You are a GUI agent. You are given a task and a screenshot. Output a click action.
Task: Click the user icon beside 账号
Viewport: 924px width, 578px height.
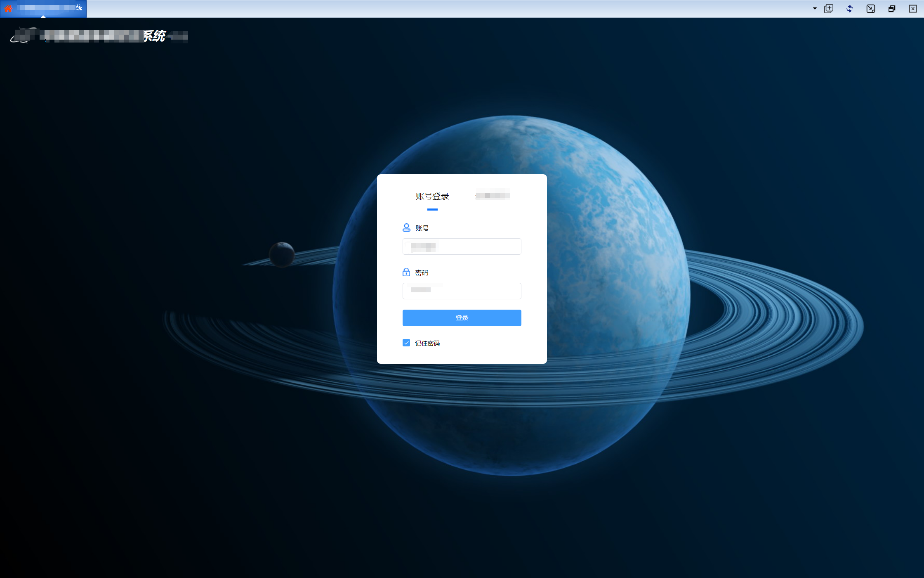(406, 227)
